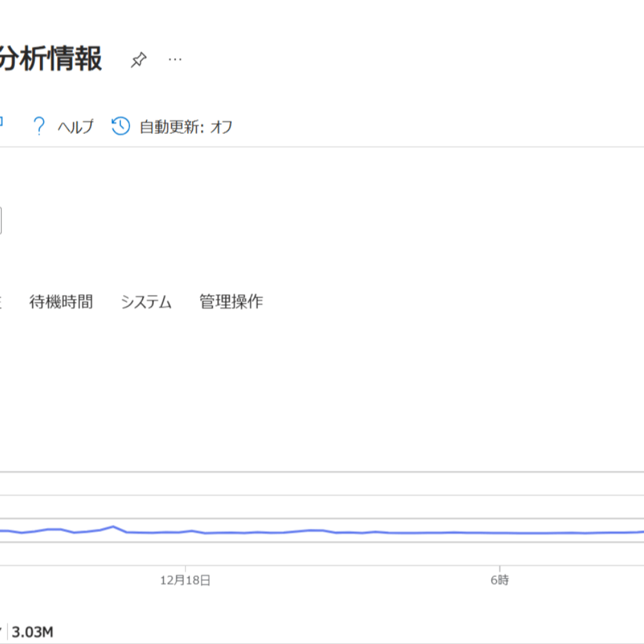Click the question mark help icon
Screen dimensions: 644x644
(x=39, y=126)
